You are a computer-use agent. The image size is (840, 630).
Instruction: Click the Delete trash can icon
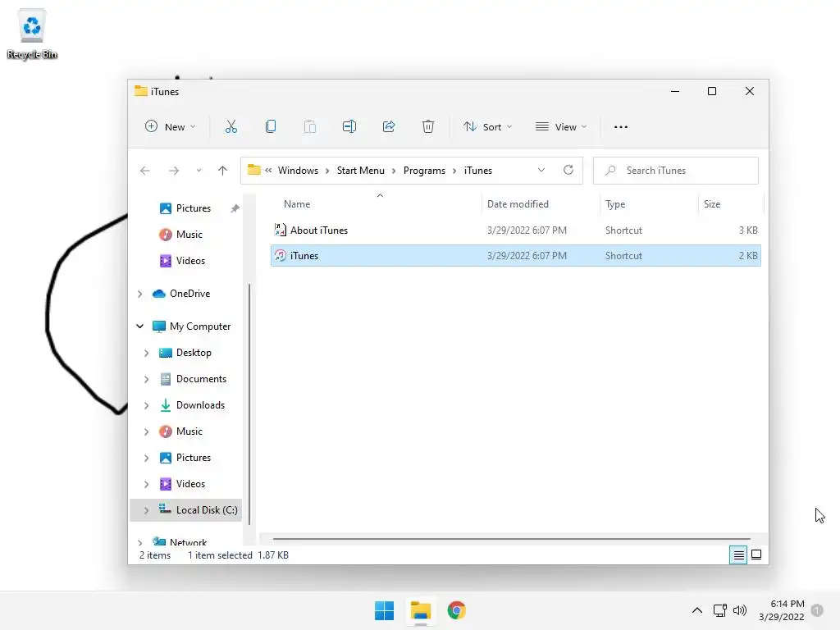(428, 127)
